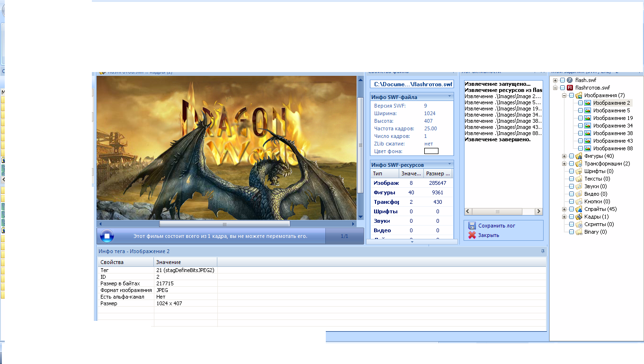Click the file path field C:\Docume...\flashготов.swf
Screen dimensions: 644x364
coord(412,84)
